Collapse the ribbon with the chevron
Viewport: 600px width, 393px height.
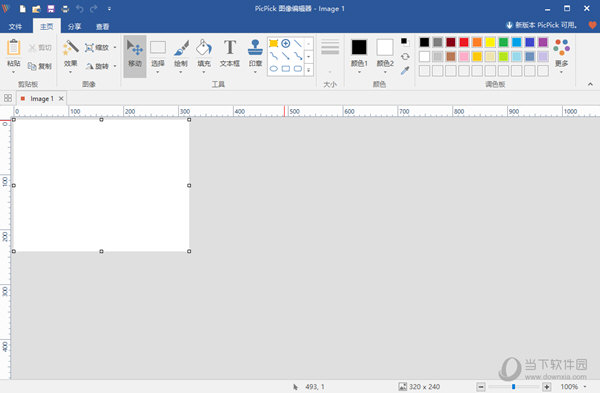click(590, 84)
